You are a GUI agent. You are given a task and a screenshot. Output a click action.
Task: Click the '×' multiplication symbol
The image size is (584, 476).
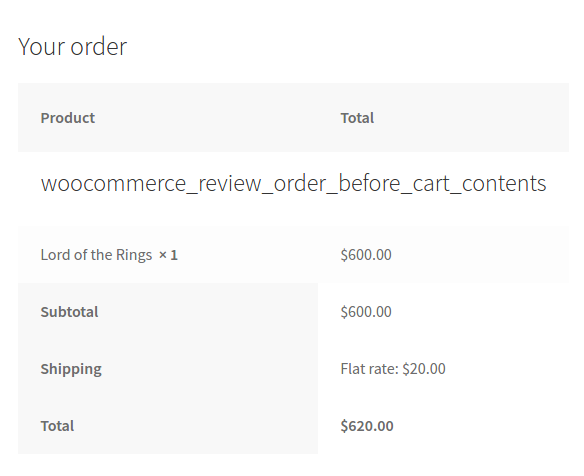[x=163, y=256]
